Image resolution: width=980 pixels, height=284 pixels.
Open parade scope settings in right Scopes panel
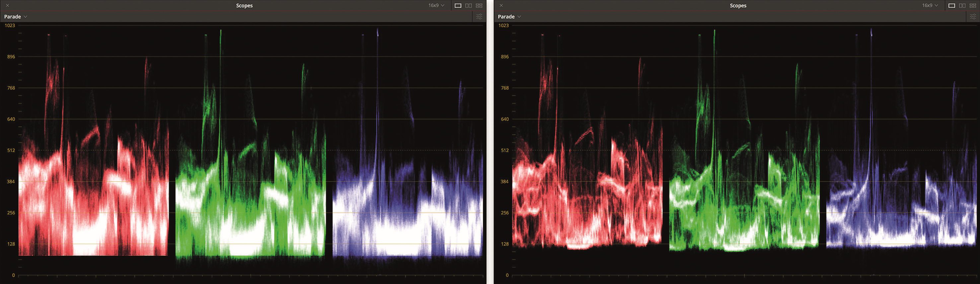973,17
